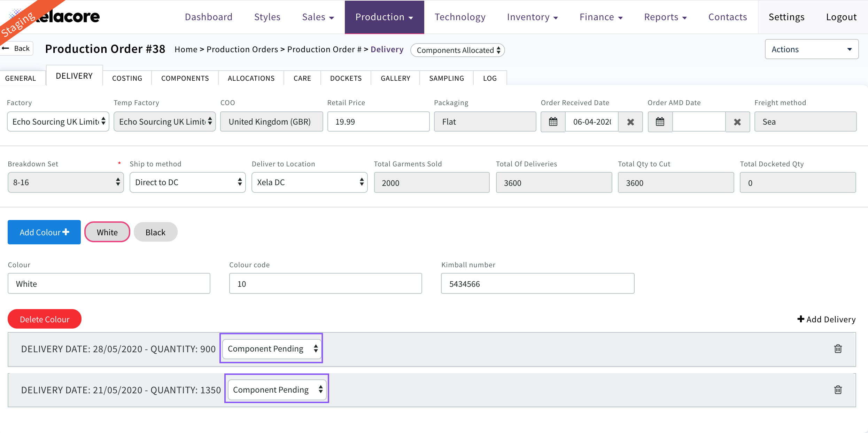Click into the Kimball number field
This screenshot has width=868, height=433.
[537, 284]
